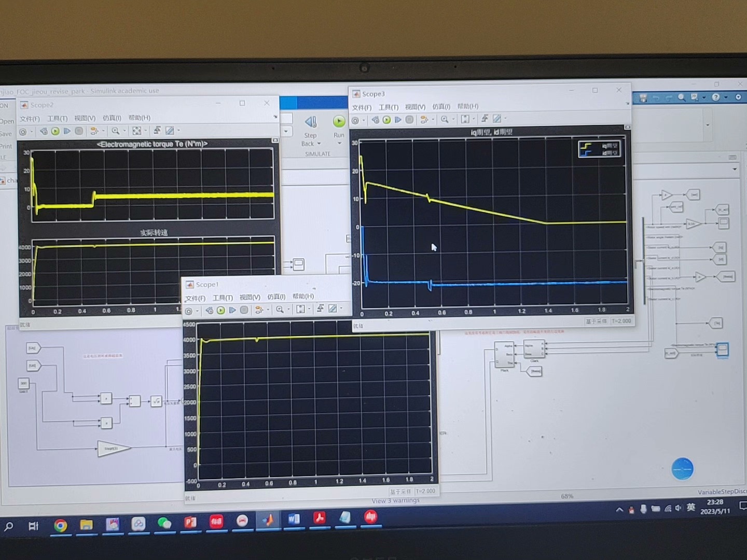Screen dimensions: 747x560
Task: Expand zoom dropdown arrow in Scope1
Action: [288, 310]
